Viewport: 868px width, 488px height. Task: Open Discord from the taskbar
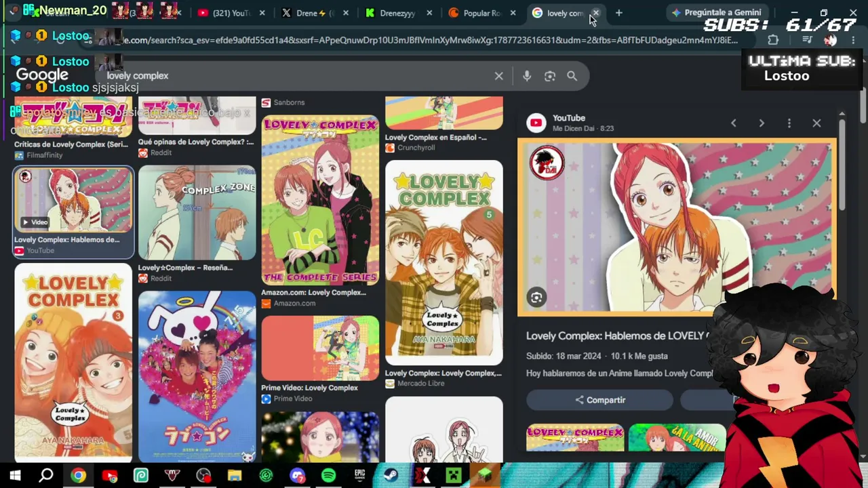point(298,476)
